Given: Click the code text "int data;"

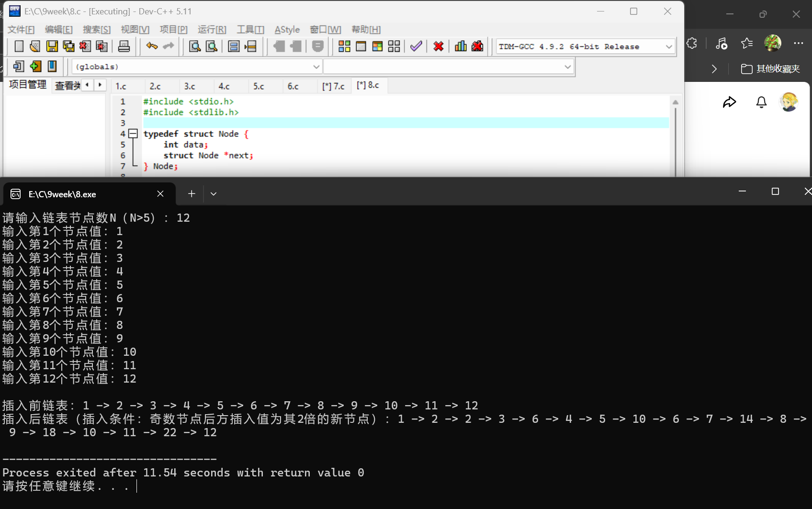Looking at the screenshot, I should 186,145.
